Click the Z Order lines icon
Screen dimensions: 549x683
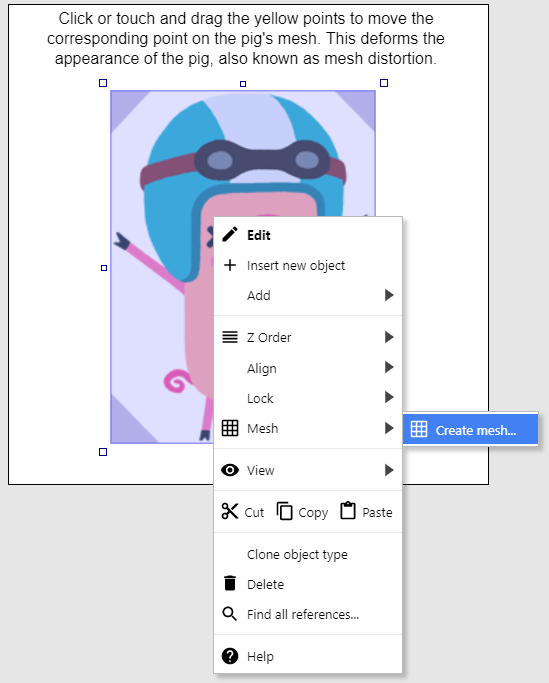(x=230, y=337)
